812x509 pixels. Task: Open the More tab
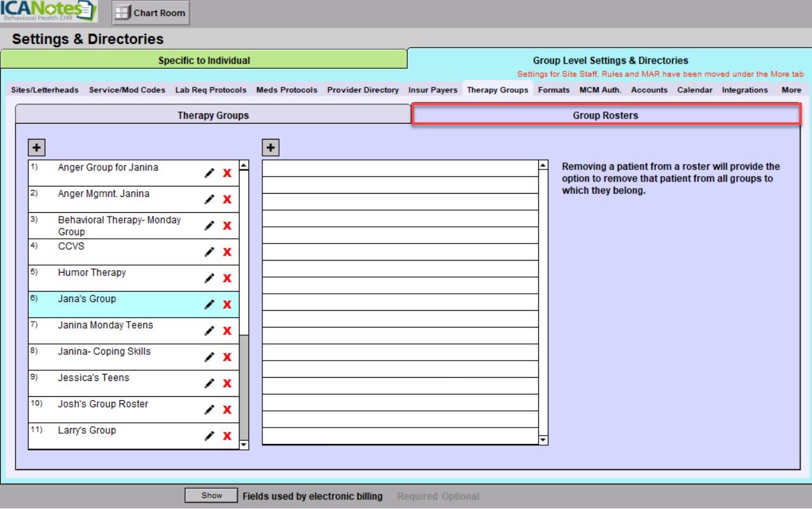coord(791,90)
